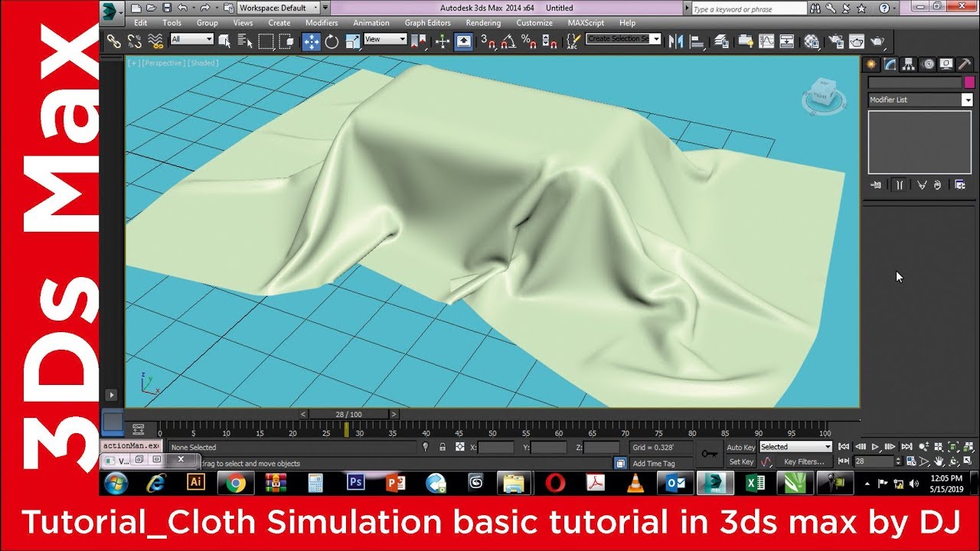Switch to Hierarchy command panel tab
The height and width of the screenshot is (551, 980).
tap(909, 64)
